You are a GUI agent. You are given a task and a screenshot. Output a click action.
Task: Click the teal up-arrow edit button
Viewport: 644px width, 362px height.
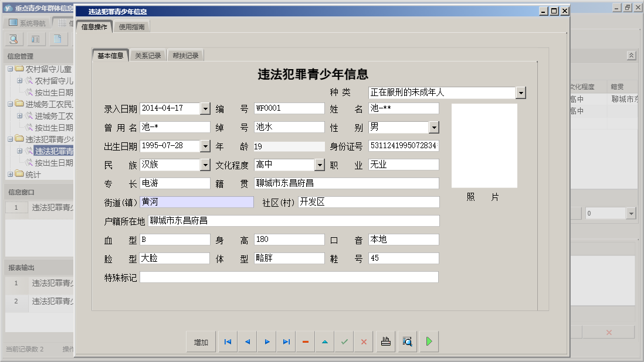click(x=325, y=342)
